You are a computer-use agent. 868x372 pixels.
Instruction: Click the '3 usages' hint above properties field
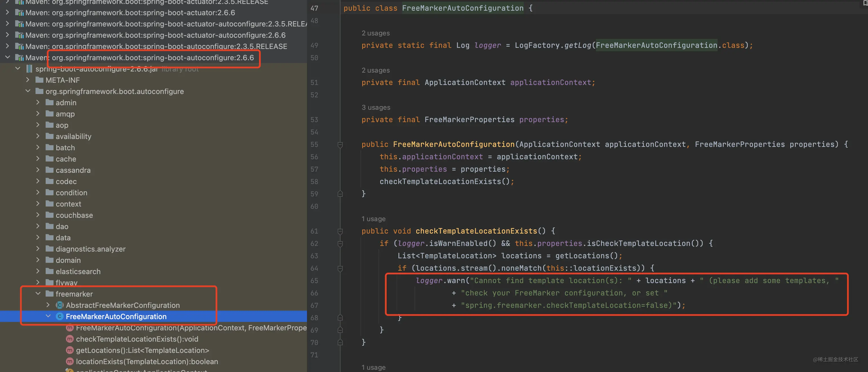pyautogui.click(x=376, y=107)
